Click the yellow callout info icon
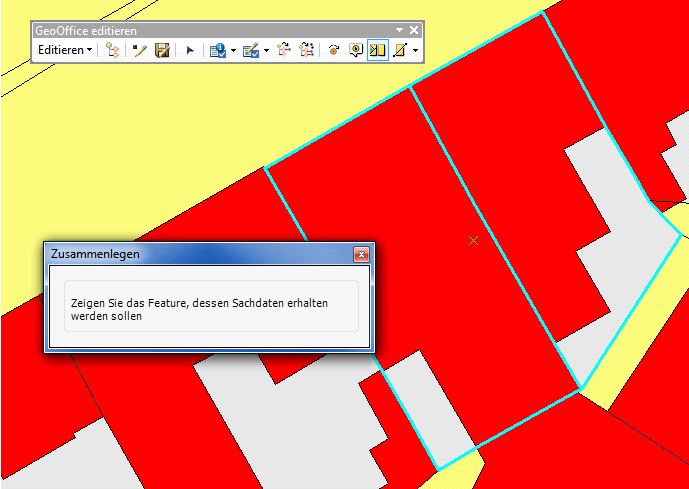This screenshot has height=489, width=689. coord(355,49)
